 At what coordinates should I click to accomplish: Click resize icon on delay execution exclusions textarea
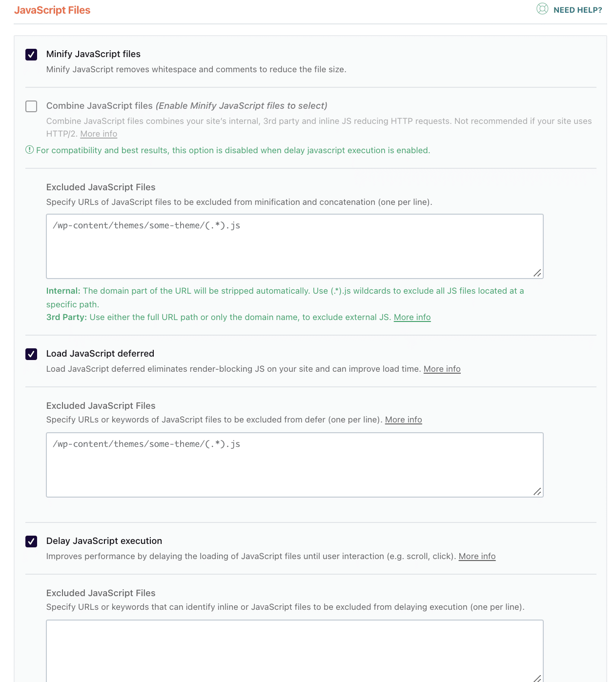click(537, 678)
